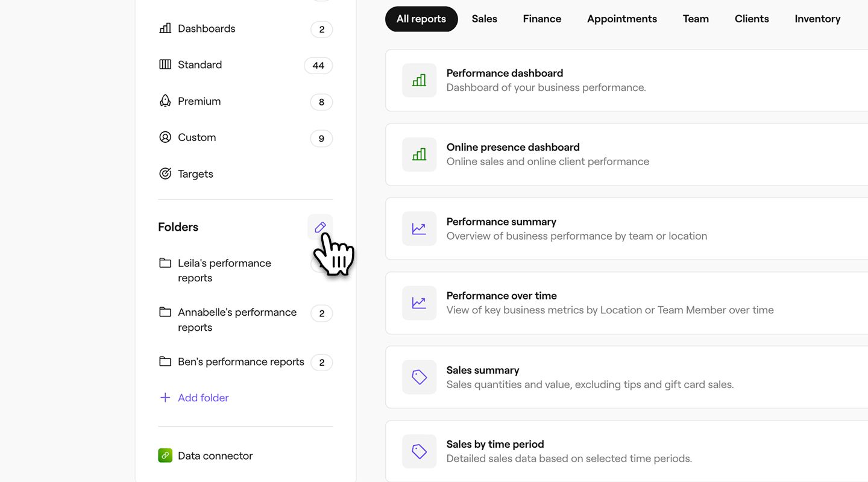868x482 pixels.
Task: Open the Targets section
Action: 195,174
